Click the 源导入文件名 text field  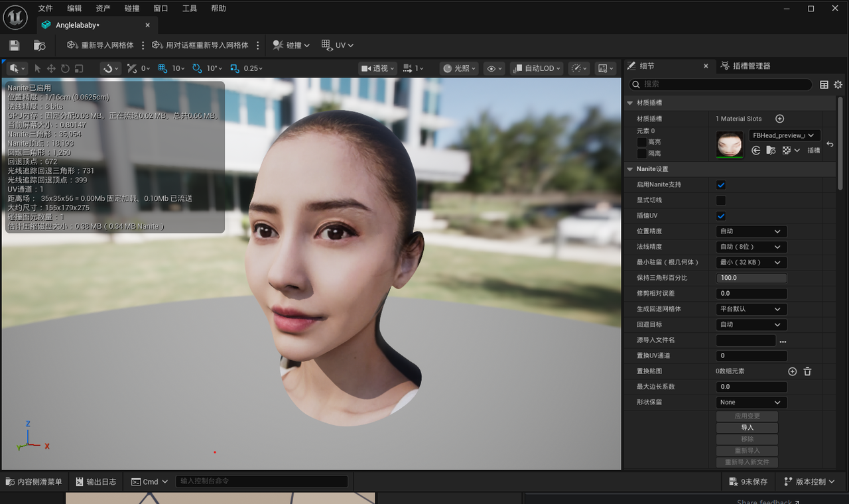click(x=746, y=340)
